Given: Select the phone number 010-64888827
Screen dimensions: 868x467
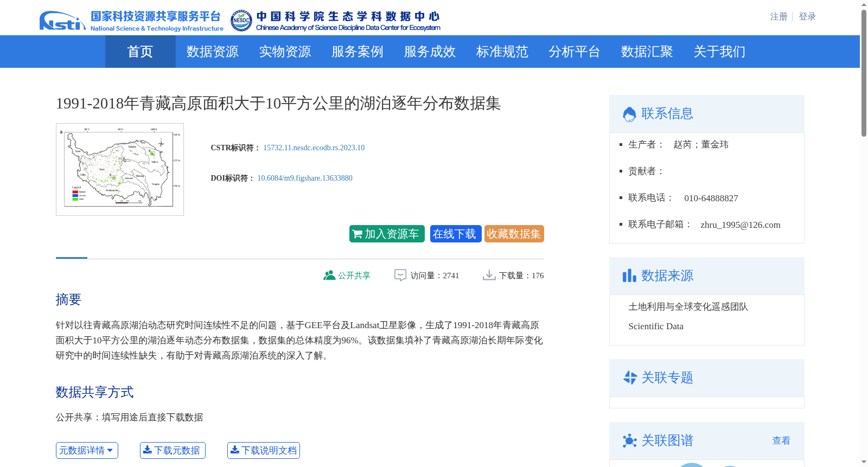Looking at the screenshot, I should point(711,198).
